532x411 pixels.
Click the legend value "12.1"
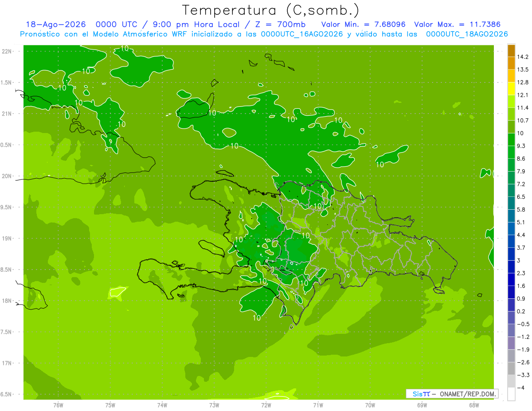point(523,95)
